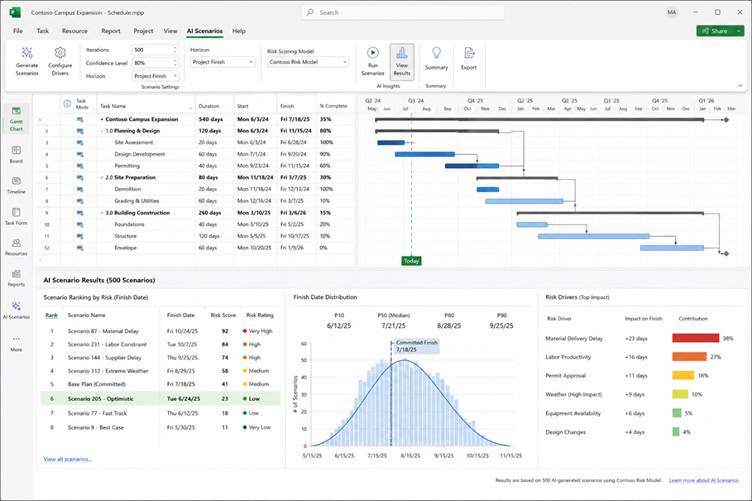Click task mode icon for Envelope row
The height and width of the screenshot is (501, 752).
(x=80, y=248)
